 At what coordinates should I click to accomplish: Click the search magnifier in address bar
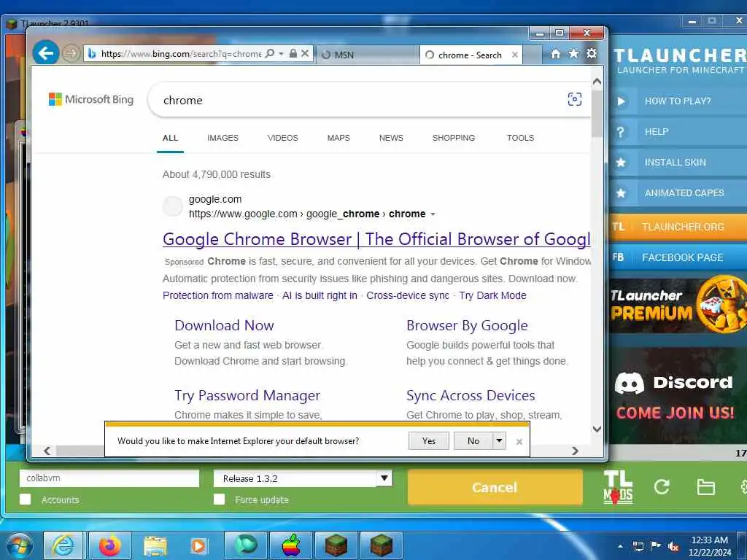(x=270, y=53)
